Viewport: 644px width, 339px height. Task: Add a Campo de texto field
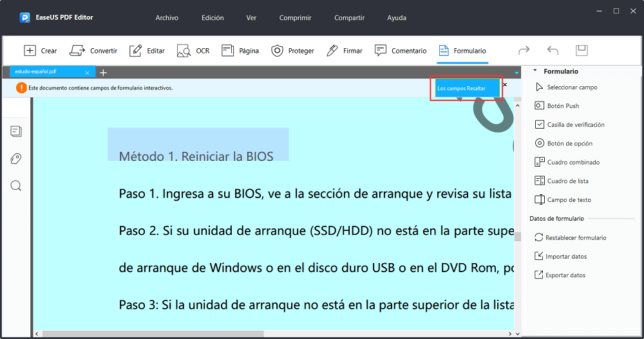coord(563,200)
